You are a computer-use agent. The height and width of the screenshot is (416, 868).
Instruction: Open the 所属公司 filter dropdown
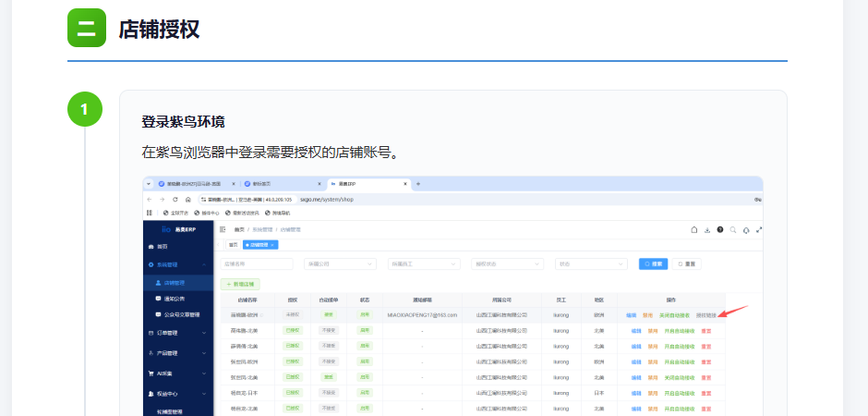340,264
